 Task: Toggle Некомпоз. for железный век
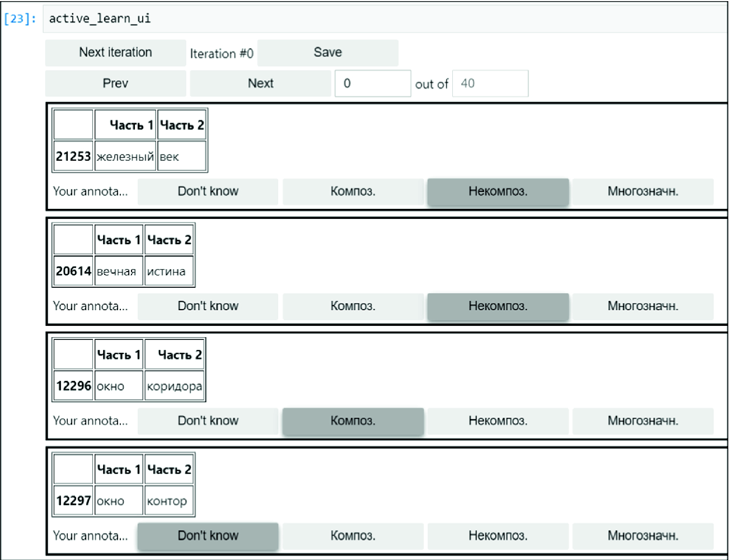tap(498, 192)
